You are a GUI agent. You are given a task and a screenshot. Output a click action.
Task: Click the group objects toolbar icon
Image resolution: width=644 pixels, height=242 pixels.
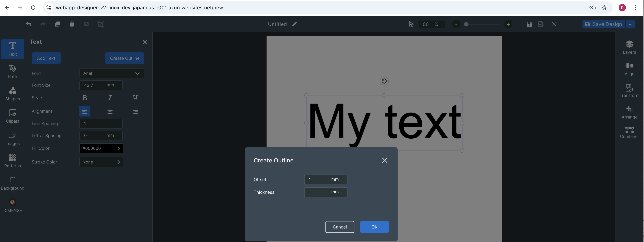[86, 24]
